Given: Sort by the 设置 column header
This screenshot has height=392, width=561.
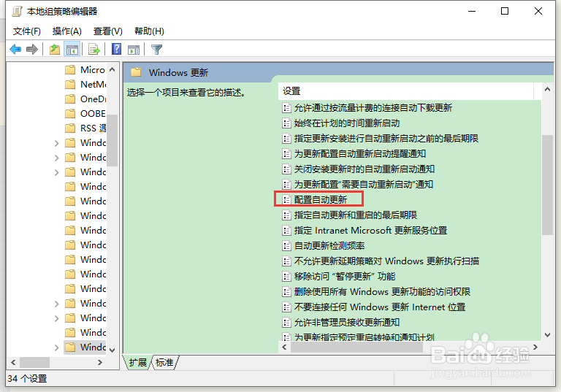Looking at the screenshot, I should (405, 91).
